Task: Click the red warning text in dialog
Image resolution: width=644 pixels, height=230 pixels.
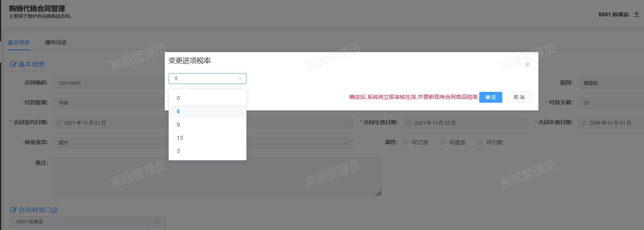Action: coord(413,97)
